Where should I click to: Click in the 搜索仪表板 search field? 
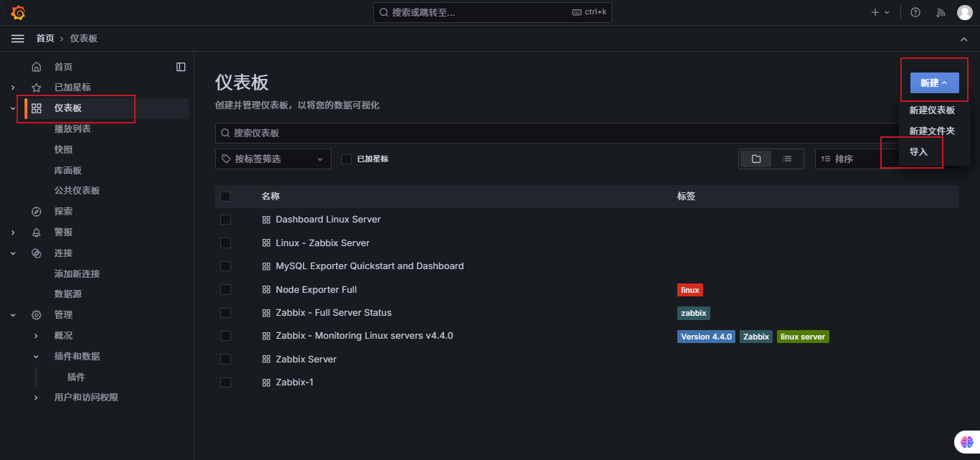point(587,133)
